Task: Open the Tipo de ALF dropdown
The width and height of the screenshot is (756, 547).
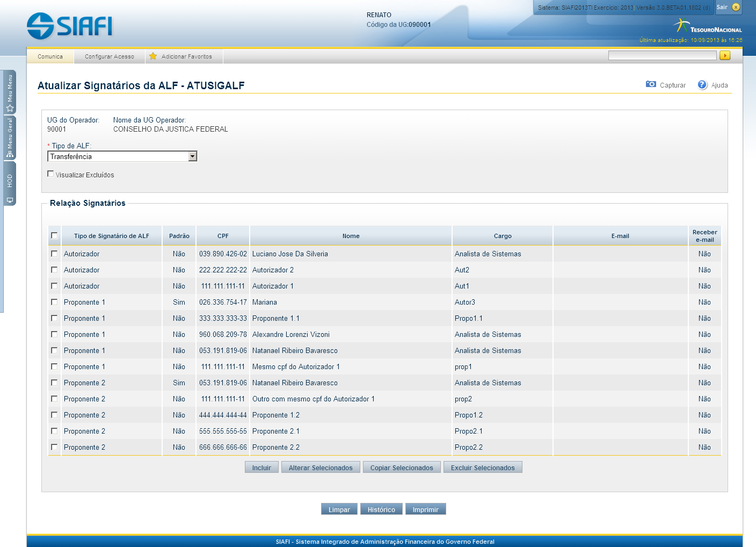Action: [x=193, y=156]
